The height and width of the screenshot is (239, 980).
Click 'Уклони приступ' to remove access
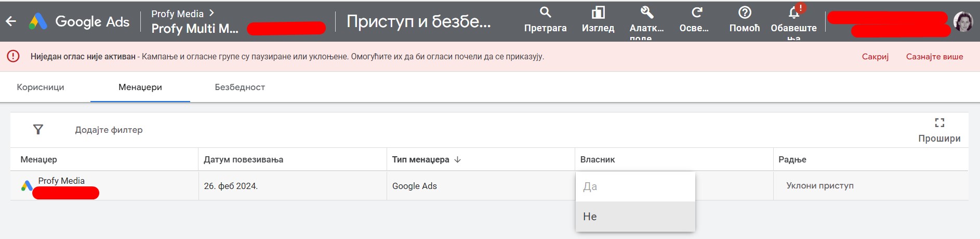[x=819, y=186]
